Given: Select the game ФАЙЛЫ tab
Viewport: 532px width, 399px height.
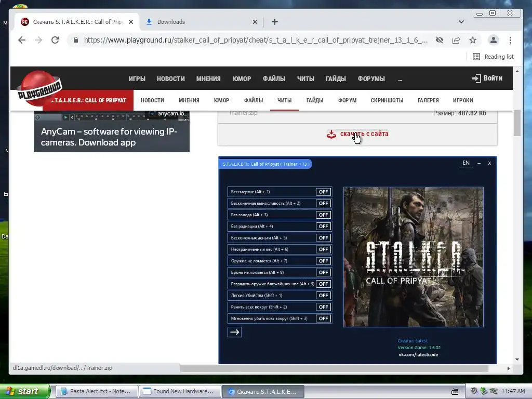Looking at the screenshot, I should [254, 100].
